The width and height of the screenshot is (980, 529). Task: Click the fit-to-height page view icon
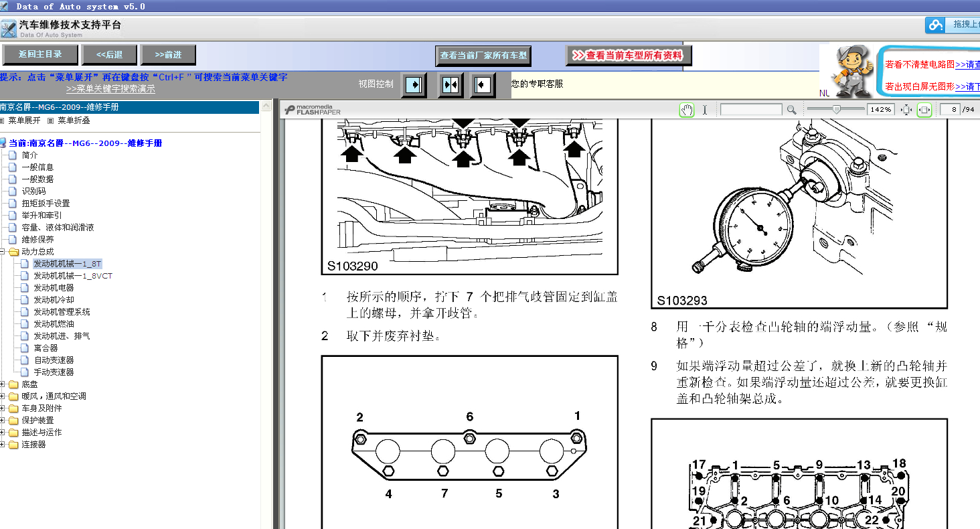[906, 110]
